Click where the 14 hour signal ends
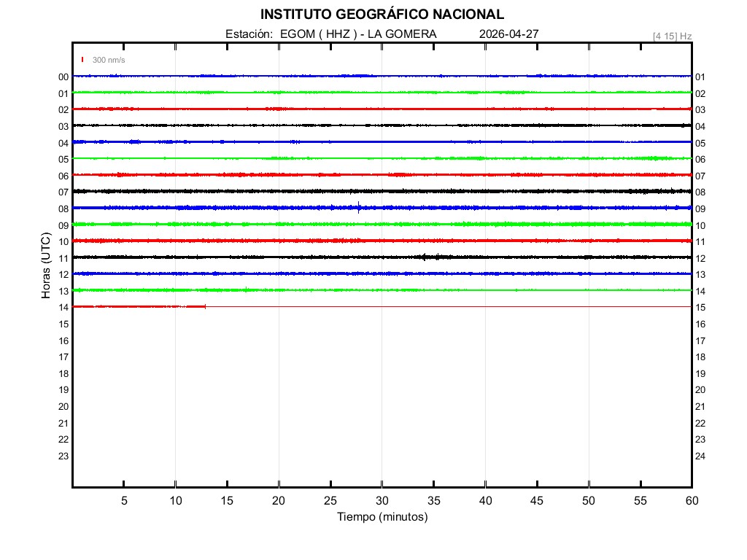The width and height of the screenshot is (747, 560). [206, 307]
